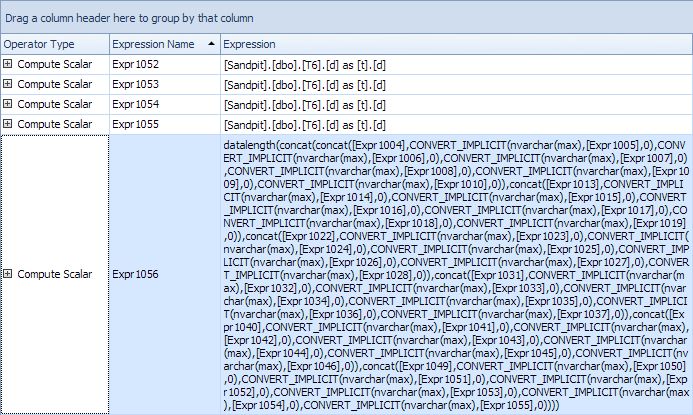Expand the Compute Scalar row for Expr1052

(8, 64)
